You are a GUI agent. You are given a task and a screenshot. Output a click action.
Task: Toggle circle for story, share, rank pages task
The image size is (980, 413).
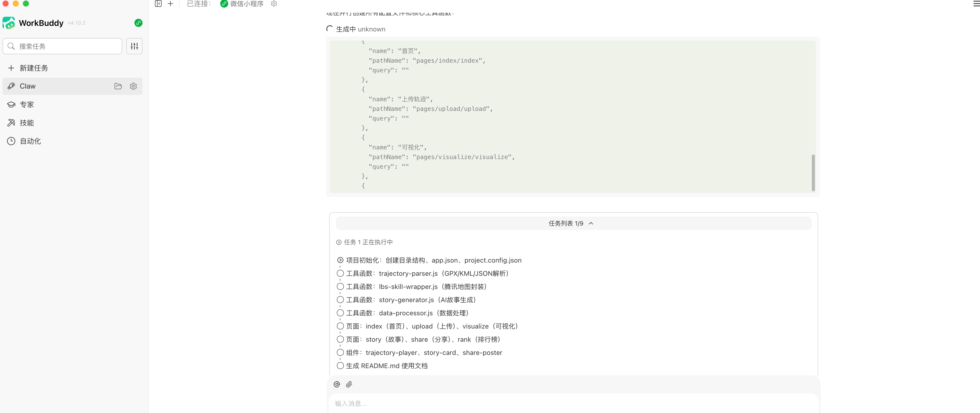pos(340,339)
